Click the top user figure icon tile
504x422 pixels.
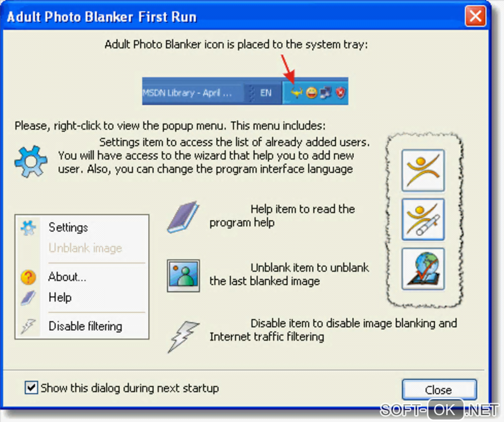click(423, 171)
